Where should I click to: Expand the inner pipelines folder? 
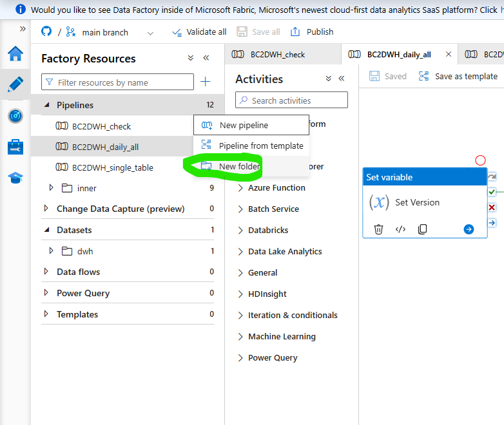[x=51, y=187]
